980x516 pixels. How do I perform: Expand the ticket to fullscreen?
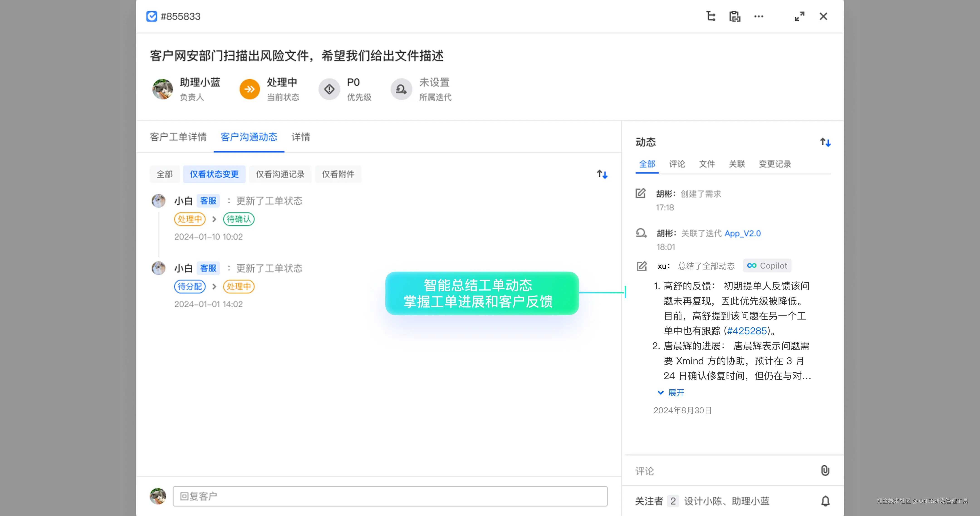[x=799, y=16]
